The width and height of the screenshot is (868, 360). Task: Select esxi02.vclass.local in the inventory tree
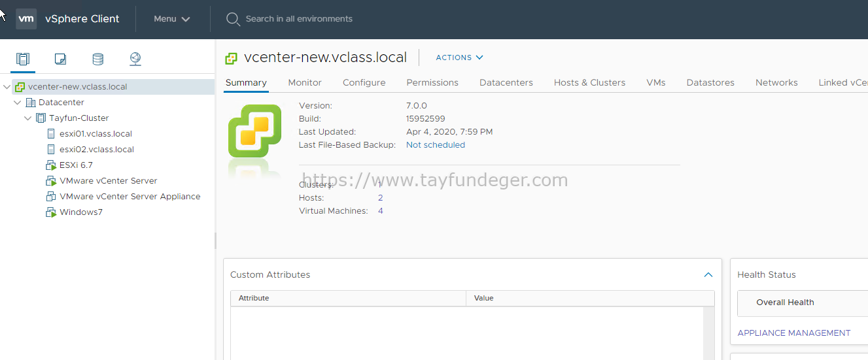(97, 150)
